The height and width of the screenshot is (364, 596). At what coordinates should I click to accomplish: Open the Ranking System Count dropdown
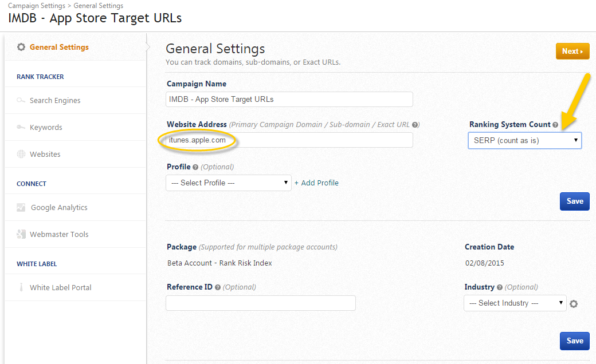pos(524,140)
